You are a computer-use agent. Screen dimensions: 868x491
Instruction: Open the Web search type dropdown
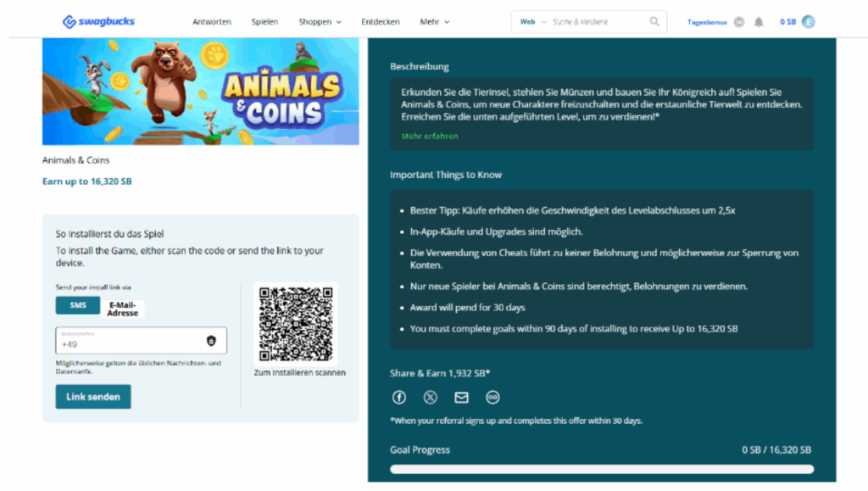[531, 22]
